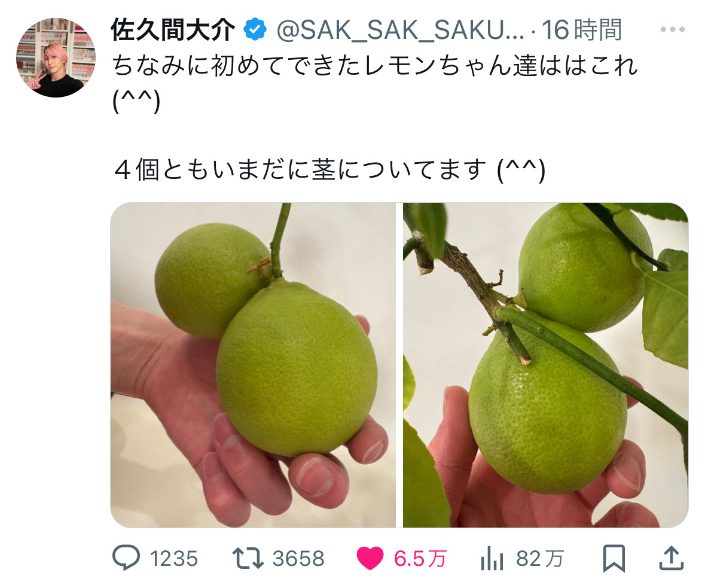Click the 1235 reply count
The height and width of the screenshot is (588, 705).
173,559
